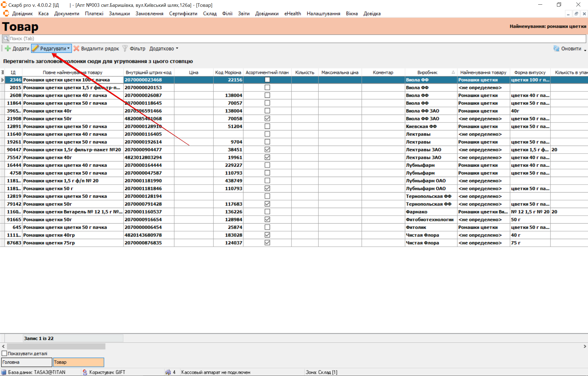Viewport: 588px width, 376px height.
Task: Click the magnifier icon in search box
Action: [6, 38]
